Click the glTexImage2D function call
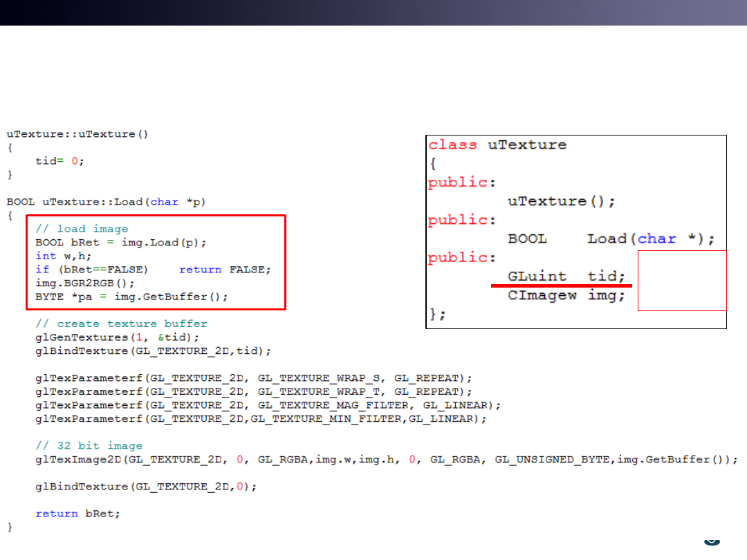Screen dimensions: 747x560 386,459
